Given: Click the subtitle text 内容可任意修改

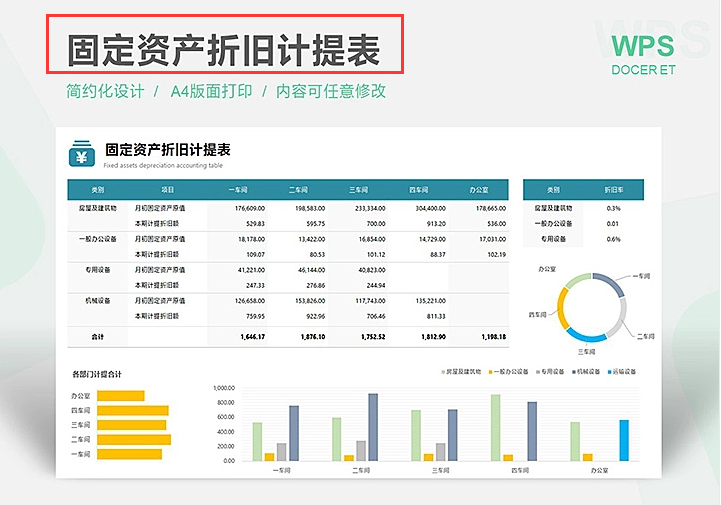Looking at the screenshot, I should coord(331,91).
